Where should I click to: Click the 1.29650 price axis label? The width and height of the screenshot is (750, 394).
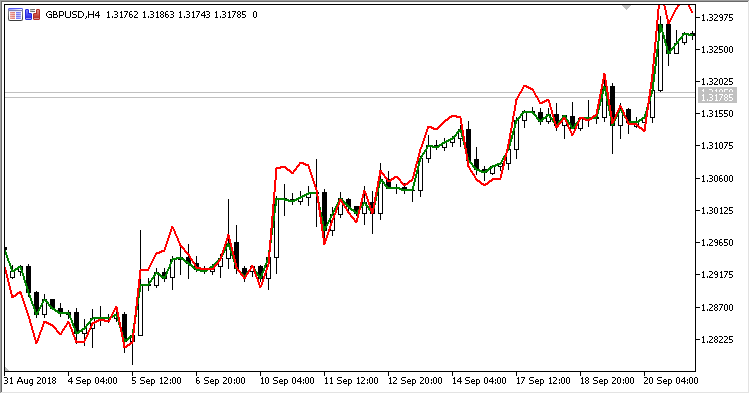(717, 242)
